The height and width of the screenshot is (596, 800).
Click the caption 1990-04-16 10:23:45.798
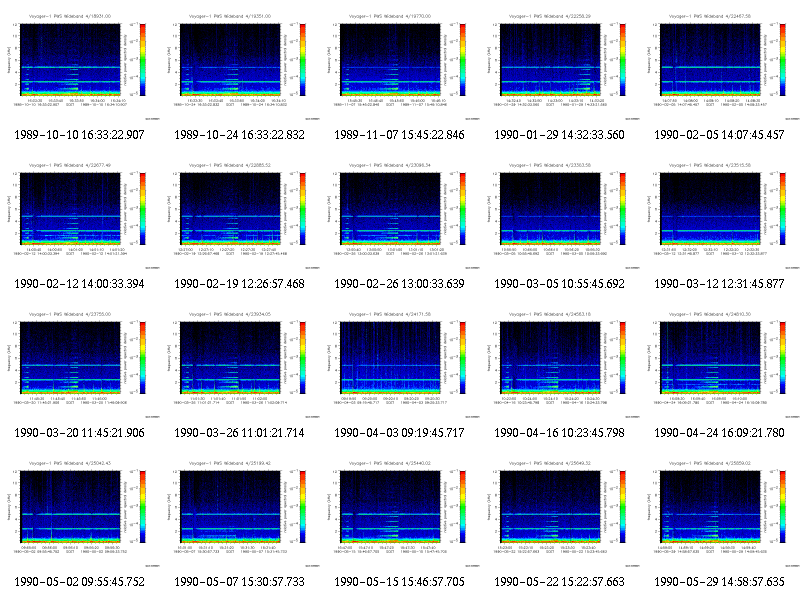559,433
